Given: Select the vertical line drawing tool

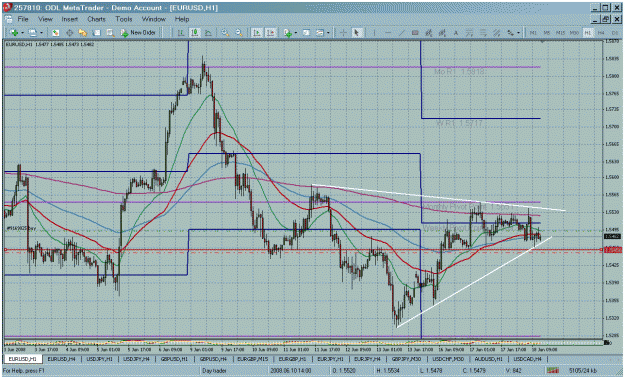Looking at the screenshot, I should 374,33.
